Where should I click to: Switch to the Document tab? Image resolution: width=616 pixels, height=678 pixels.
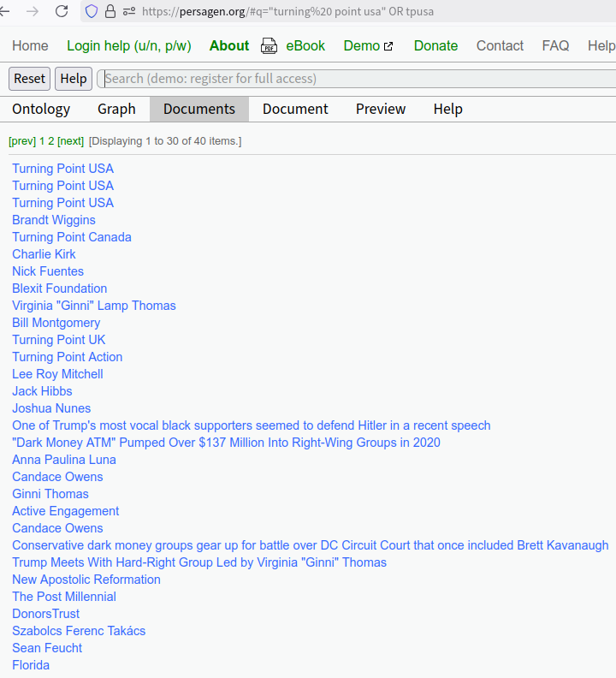(x=295, y=109)
